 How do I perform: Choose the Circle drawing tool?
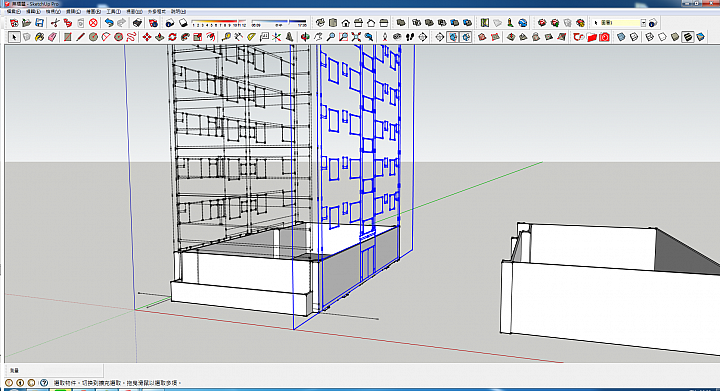93,37
